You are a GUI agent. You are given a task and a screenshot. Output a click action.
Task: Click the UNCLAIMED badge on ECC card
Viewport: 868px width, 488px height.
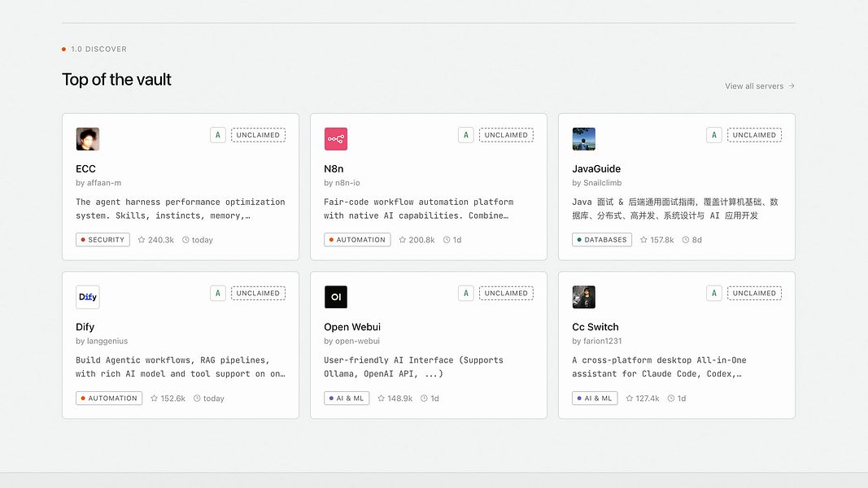tap(258, 135)
